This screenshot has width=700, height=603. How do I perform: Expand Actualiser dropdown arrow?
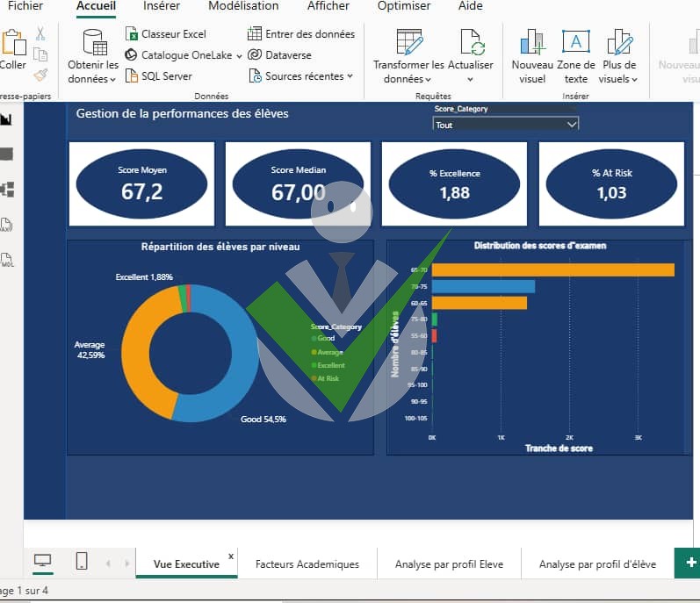(470, 80)
